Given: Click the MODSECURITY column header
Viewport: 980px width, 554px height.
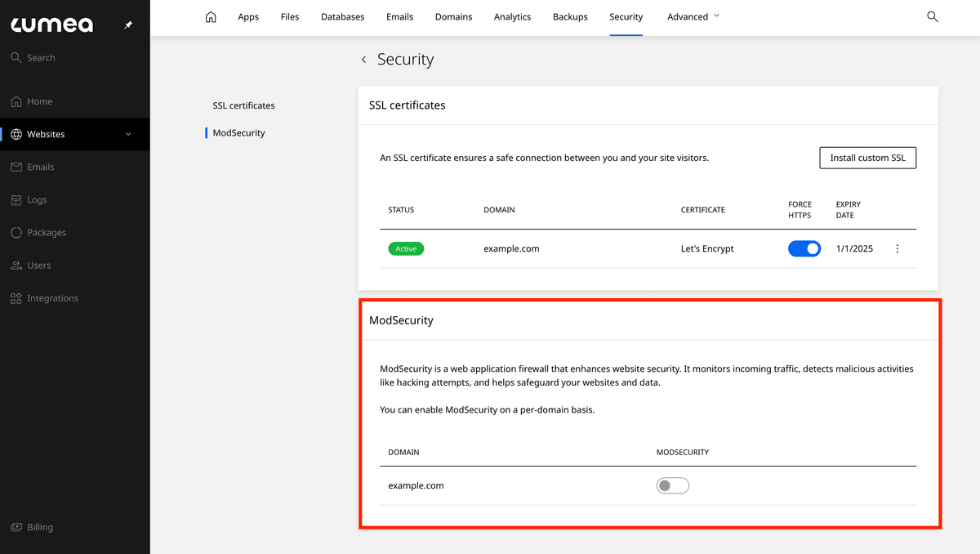Looking at the screenshot, I should (x=683, y=452).
